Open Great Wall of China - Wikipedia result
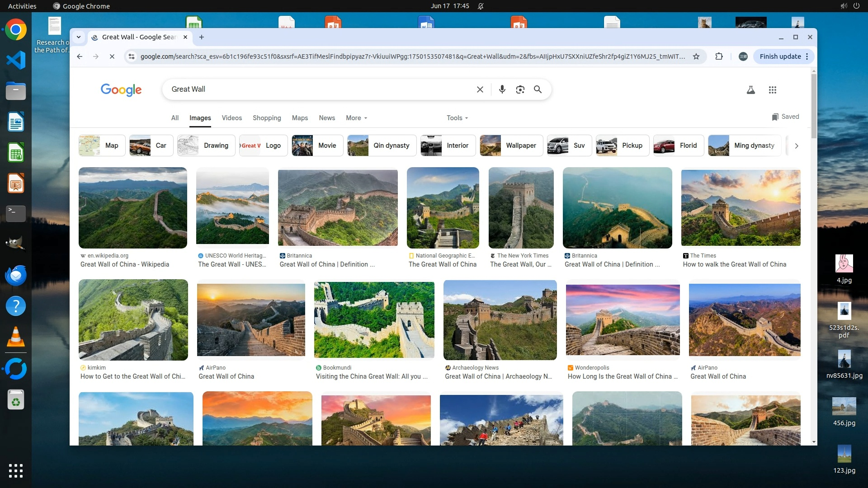The height and width of the screenshot is (488, 868). coord(125,264)
